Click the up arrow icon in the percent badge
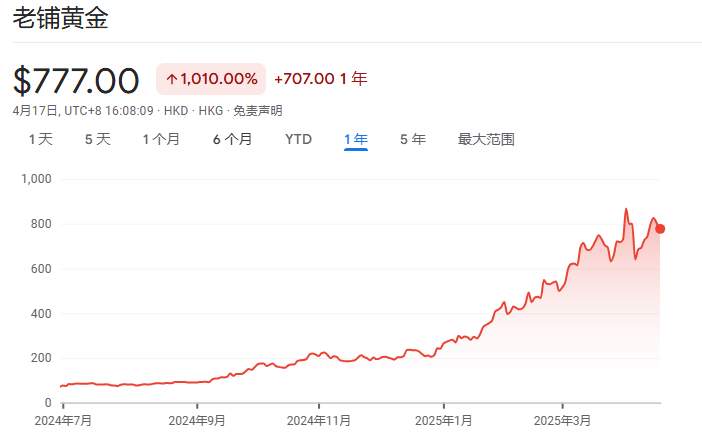 click(171, 79)
